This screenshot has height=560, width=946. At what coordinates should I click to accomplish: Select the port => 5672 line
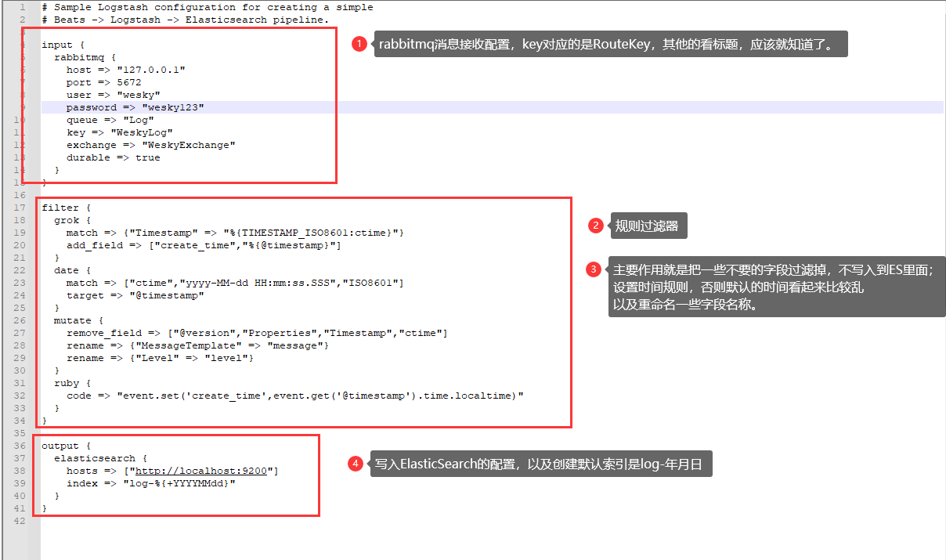click(103, 82)
